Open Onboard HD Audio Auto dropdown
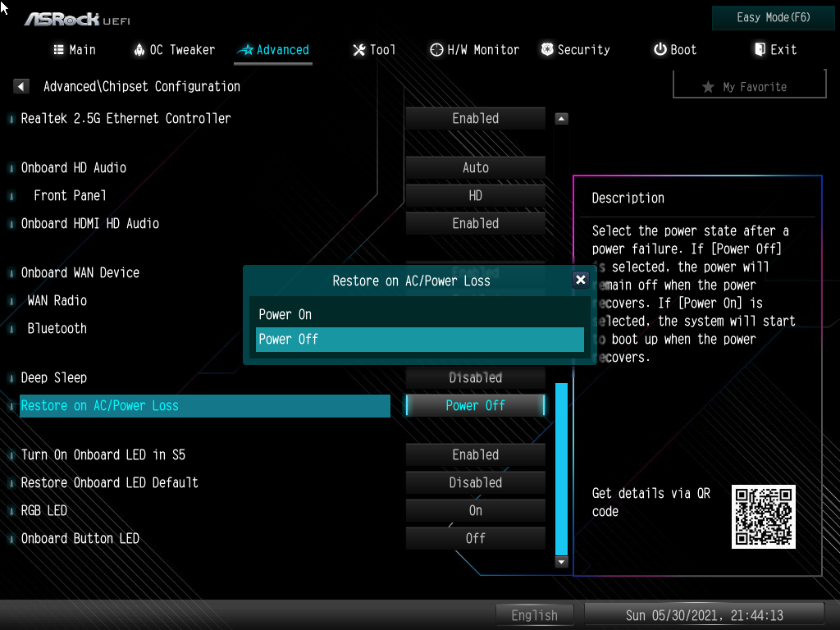Image resolution: width=840 pixels, height=630 pixels. pos(475,167)
